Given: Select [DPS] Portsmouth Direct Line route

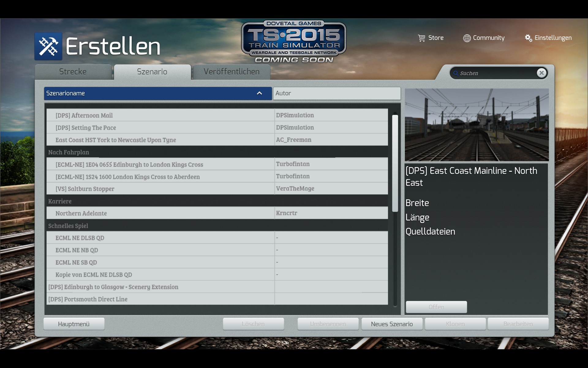Looking at the screenshot, I should [x=88, y=299].
